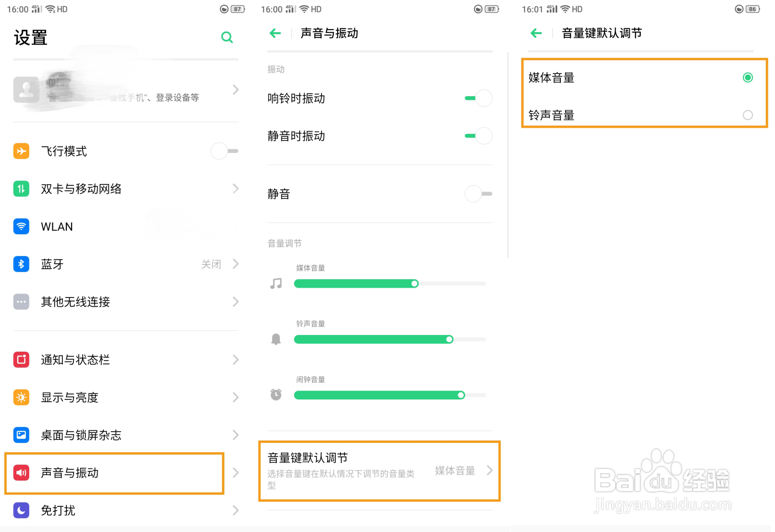Image resolution: width=775 pixels, height=532 pixels.
Task: Open 免打扰 settings entry
Action: tap(126, 510)
